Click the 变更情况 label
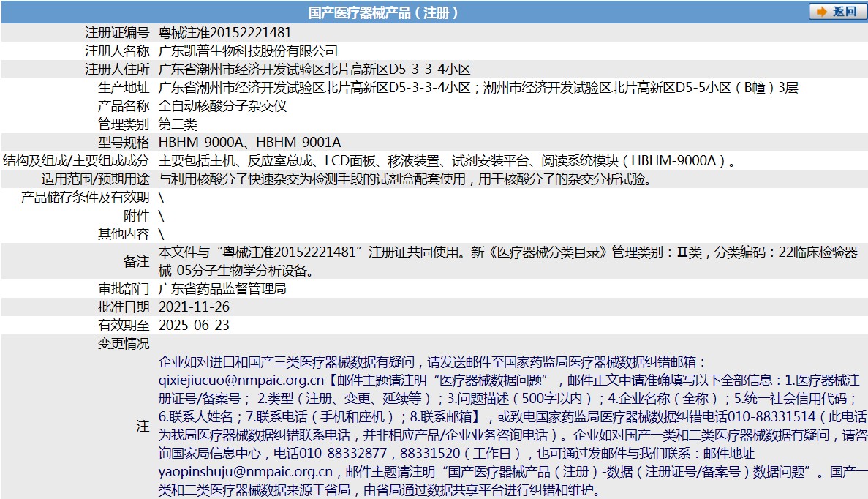Viewport: 868px width, 499px height. point(124,343)
